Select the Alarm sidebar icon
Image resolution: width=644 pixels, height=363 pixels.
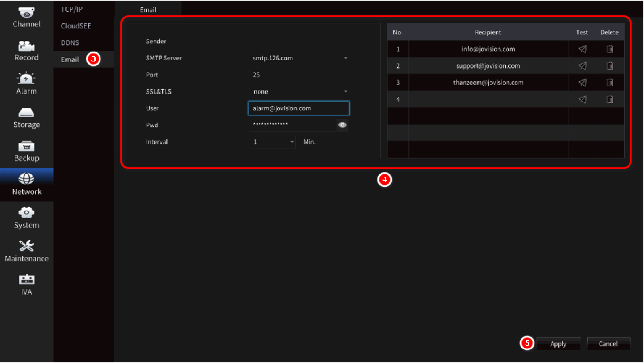pyautogui.click(x=26, y=79)
